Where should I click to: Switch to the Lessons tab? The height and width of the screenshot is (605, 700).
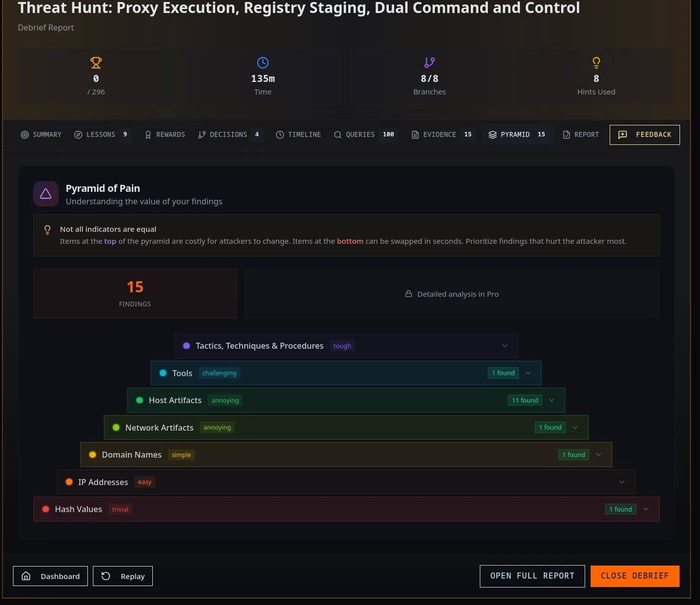(102, 135)
